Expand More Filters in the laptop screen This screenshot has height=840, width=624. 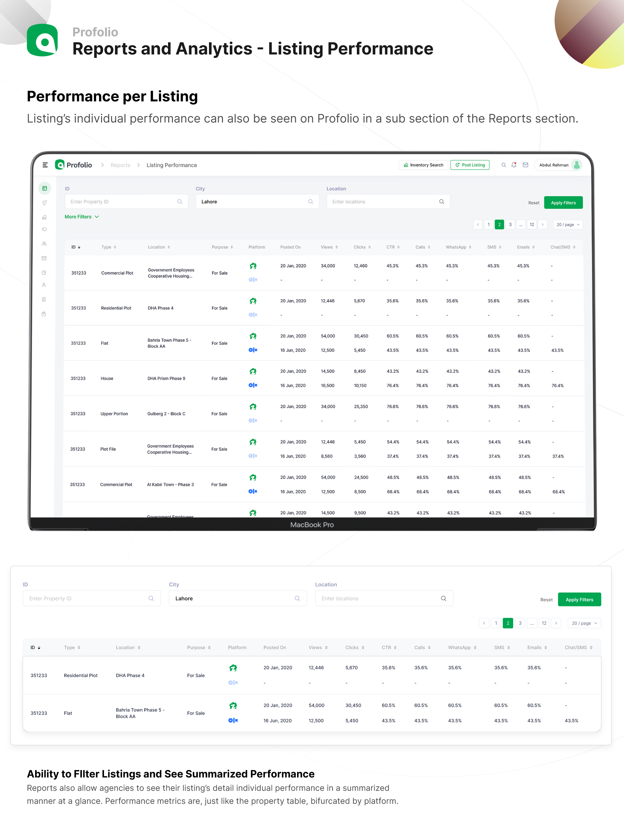tap(82, 217)
